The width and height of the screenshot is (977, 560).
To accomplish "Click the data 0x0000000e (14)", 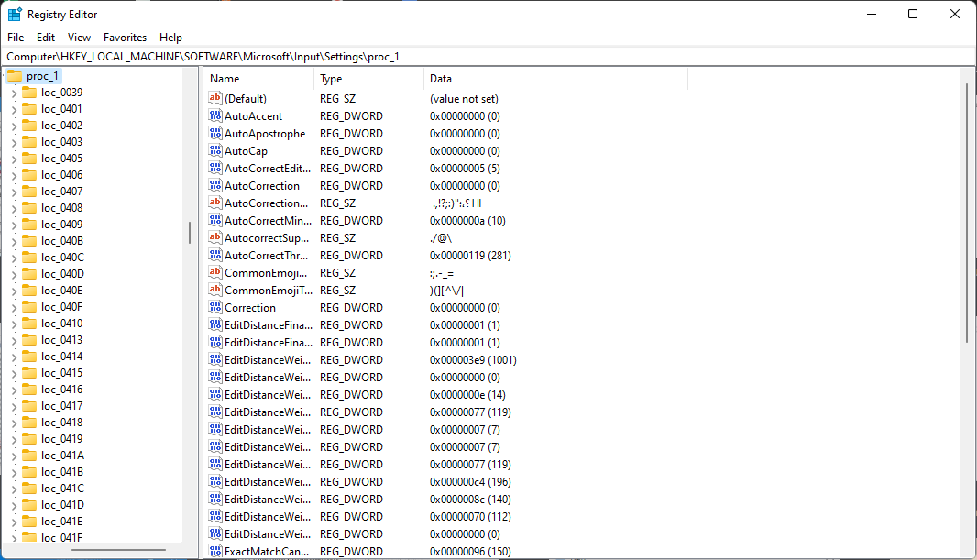I will click(x=467, y=394).
